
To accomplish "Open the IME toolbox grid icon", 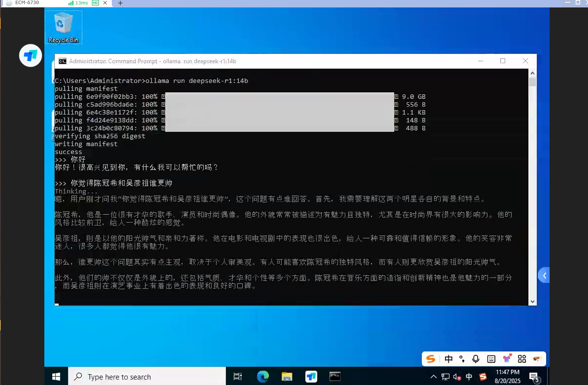I will tap(522, 359).
